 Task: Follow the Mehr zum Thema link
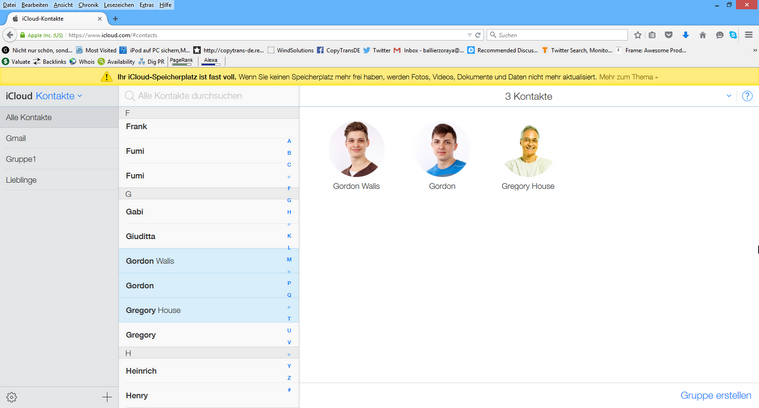point(628,77)
